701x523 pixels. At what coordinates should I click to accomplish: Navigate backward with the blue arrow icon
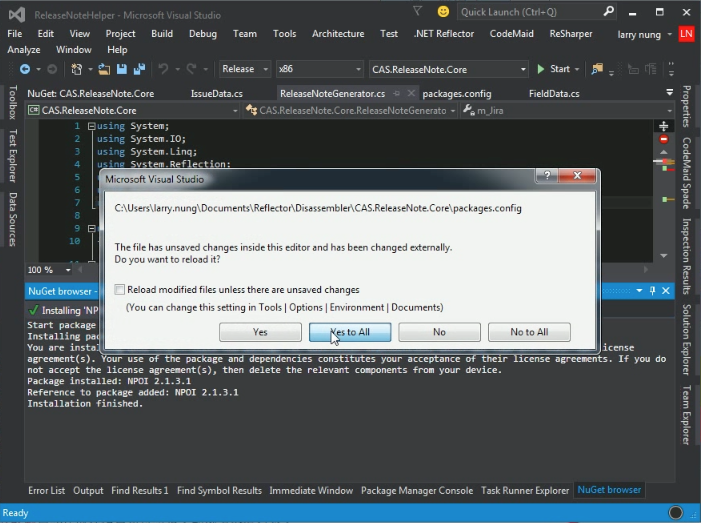25,69
